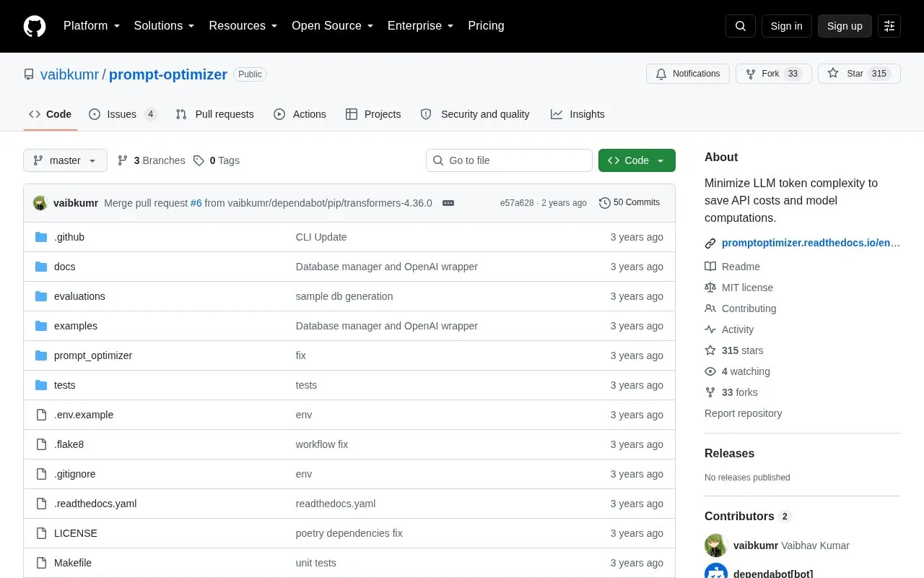924x578 pixels.
Task: Click the scale icon beside MIT license
Action: 710,288
